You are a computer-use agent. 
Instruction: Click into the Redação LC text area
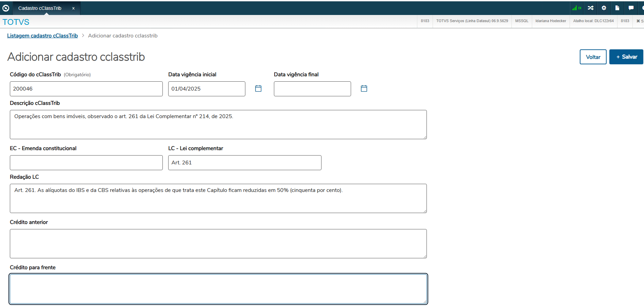click(x=218, y=198)
